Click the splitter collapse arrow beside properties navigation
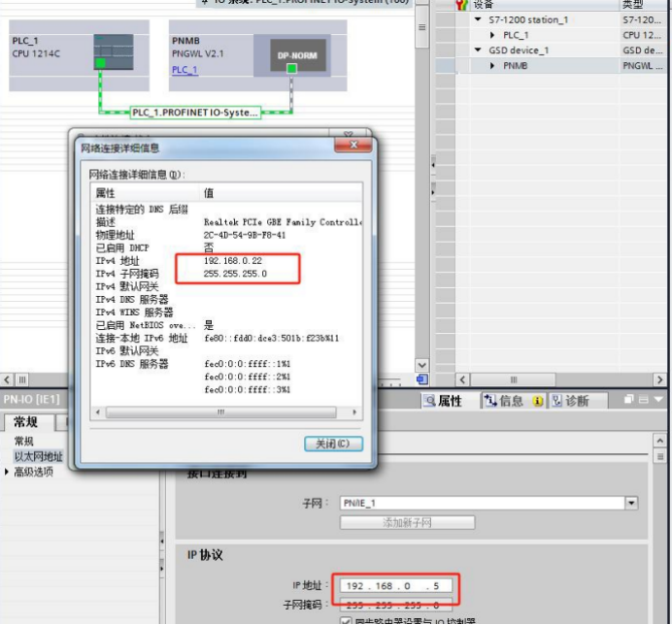Screen dimensions: 672x625 click(x=162, y=541)
